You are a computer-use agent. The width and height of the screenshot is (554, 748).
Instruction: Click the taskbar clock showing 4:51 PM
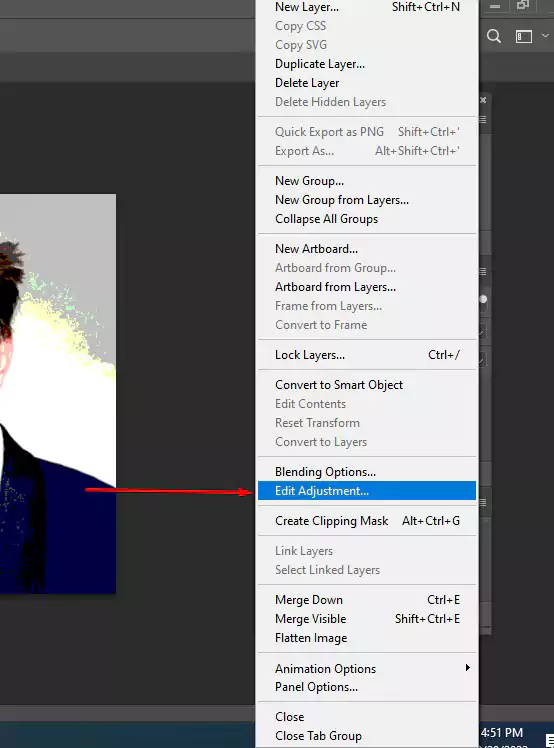502,733
